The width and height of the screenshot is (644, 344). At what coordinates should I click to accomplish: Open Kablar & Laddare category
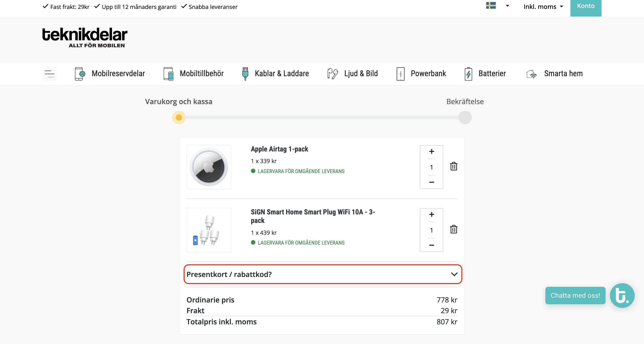tap(282, 74)
